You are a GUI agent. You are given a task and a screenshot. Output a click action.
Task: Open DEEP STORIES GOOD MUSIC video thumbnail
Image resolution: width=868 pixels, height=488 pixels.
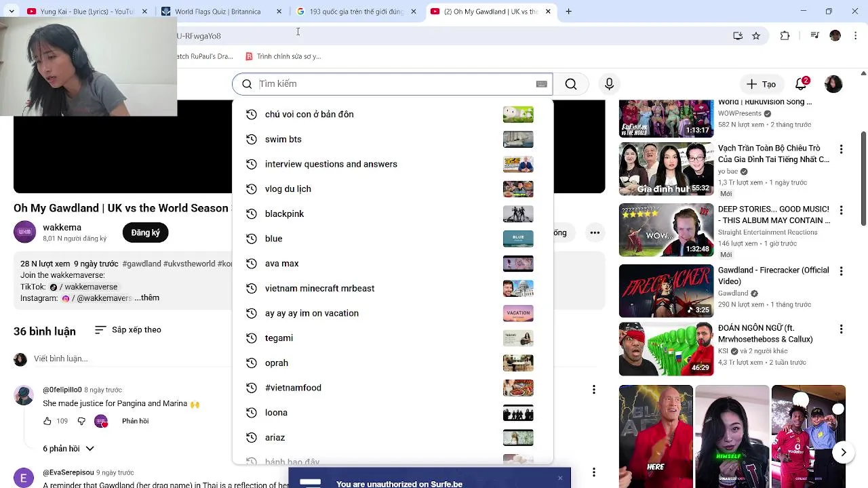tap(666, 230)
